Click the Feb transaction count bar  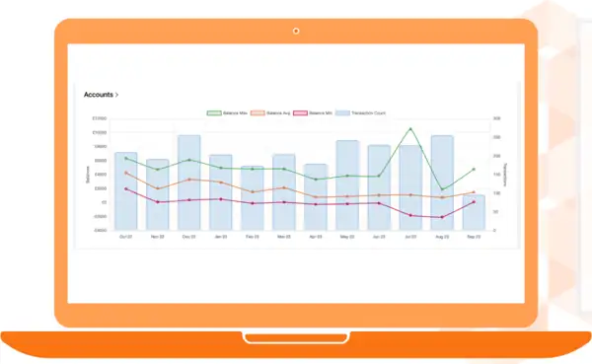pyautogui.click(x=253, y=198)
